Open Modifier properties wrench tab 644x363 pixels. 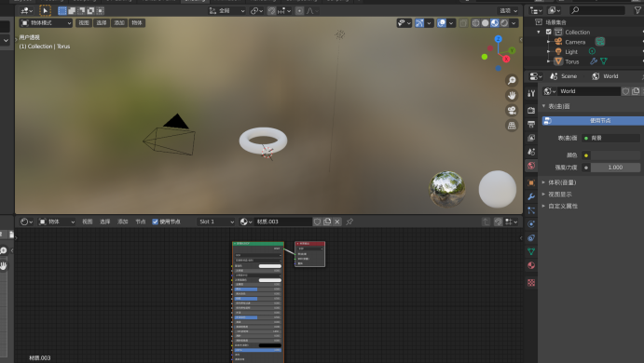click(x=531, y=196)
